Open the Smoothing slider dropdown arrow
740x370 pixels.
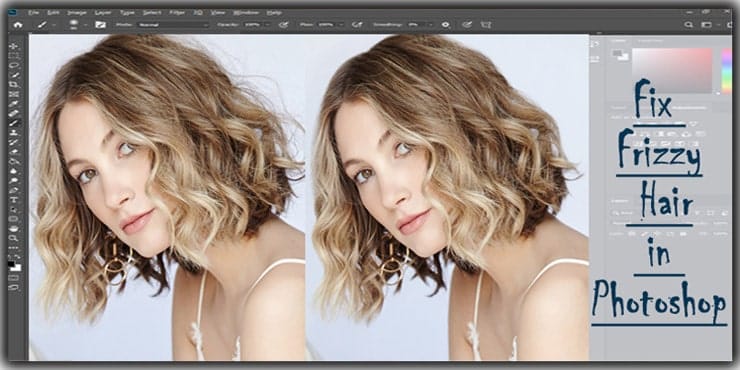click(x=431, y=25)
